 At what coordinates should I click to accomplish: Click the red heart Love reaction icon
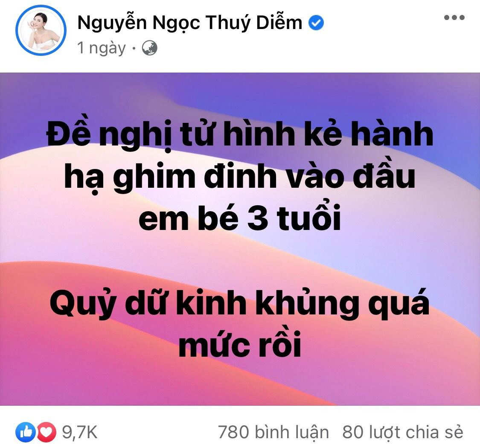[47, 432]
